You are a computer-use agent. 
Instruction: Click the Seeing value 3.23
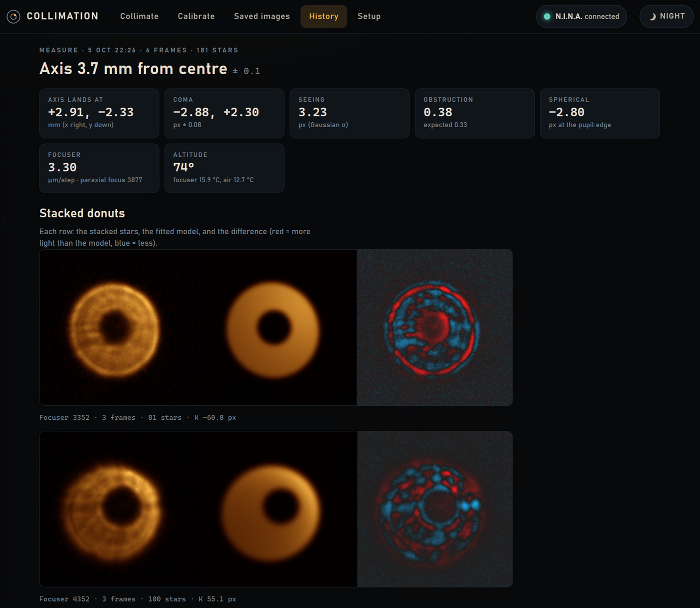coord(312,112)
